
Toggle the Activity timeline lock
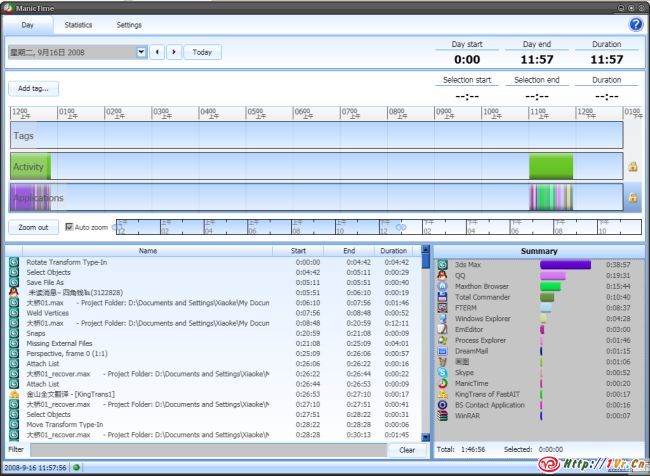tap(633, 167)
